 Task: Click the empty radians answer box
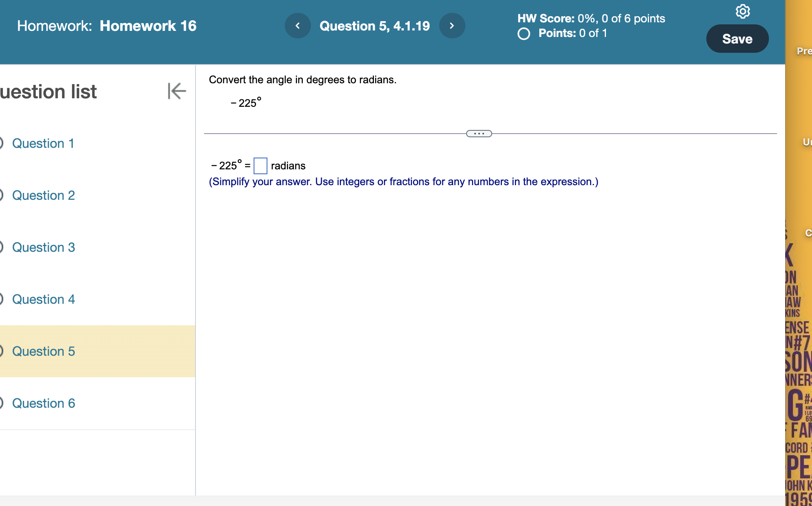click(x=260, y=166)
